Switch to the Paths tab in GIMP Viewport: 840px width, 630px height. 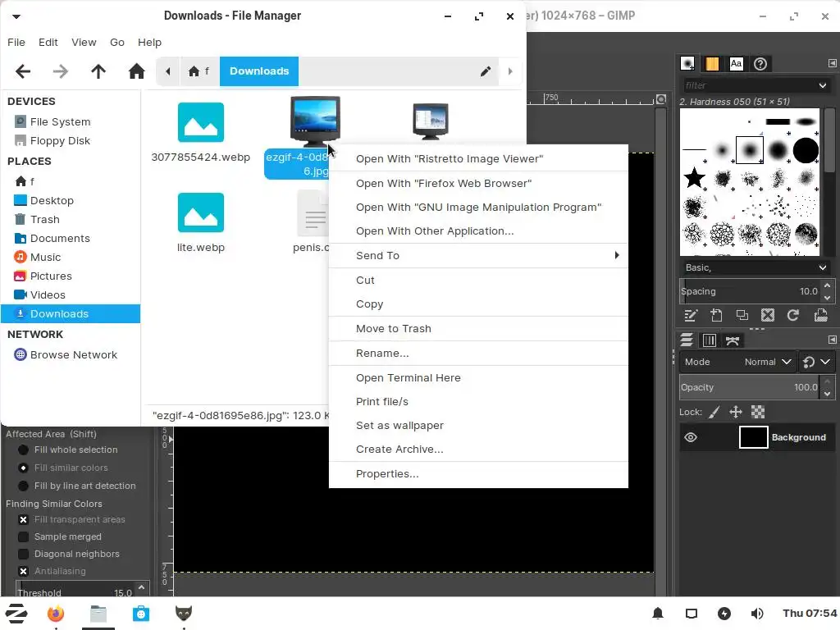click(733, 340)
